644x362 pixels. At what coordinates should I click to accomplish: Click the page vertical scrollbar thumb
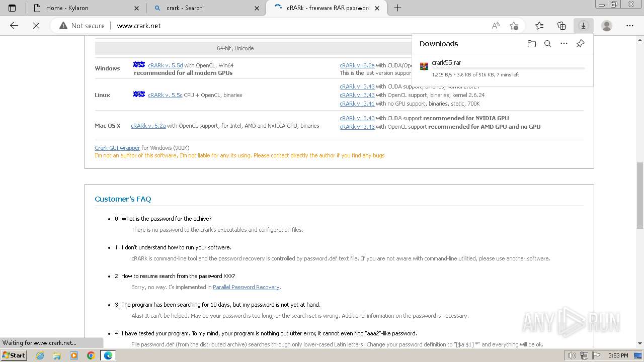point(639,195)
